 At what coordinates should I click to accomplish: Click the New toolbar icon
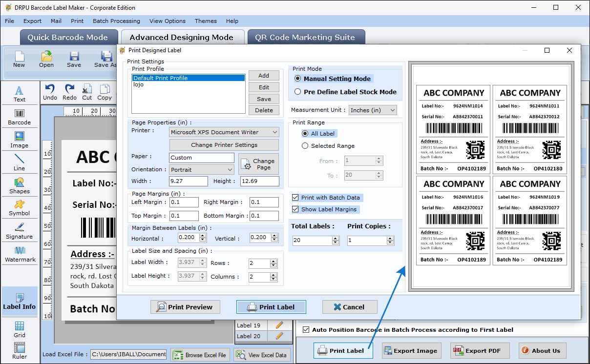[x=19, y=59]
